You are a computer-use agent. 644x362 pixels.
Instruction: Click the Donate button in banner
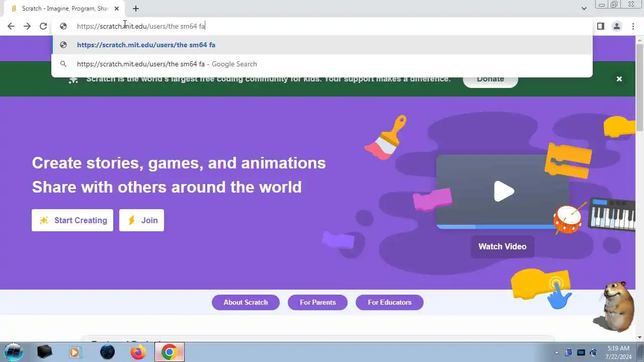click(491, 80)
